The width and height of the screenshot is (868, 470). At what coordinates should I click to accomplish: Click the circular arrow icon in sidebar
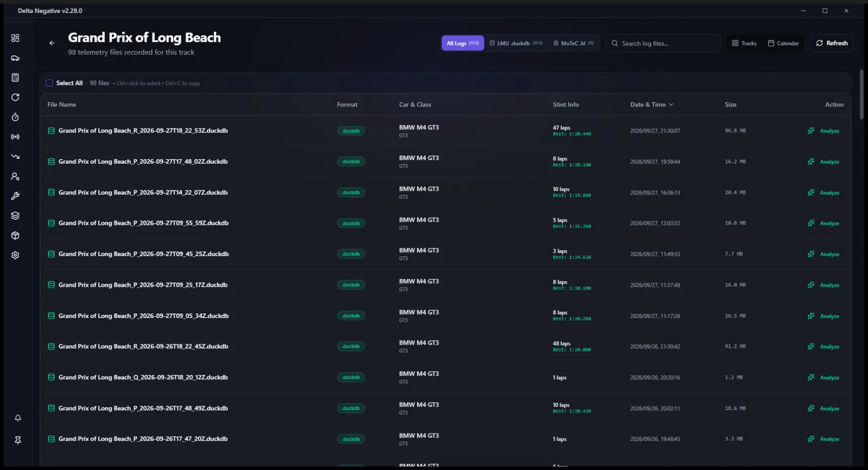point(15,97)
